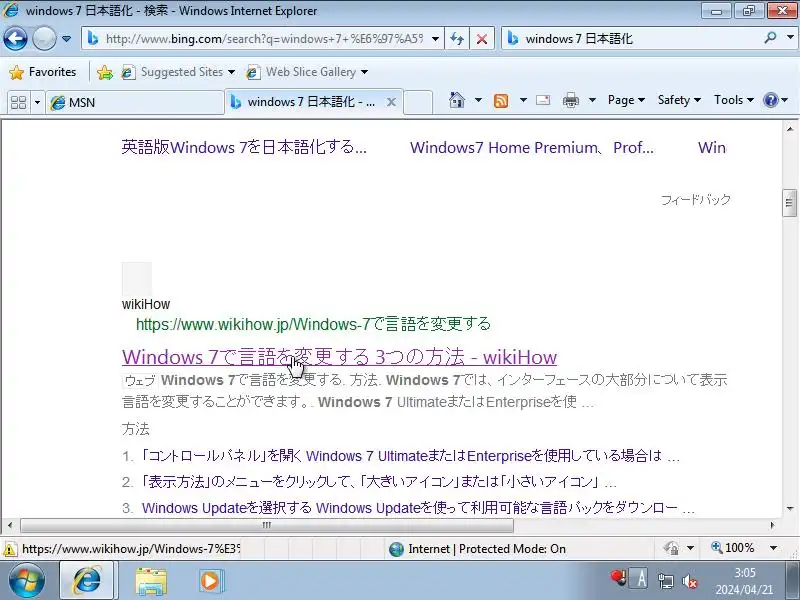
Task: Open the Favorites center button
Action: pyautogui.click(x=43, y=72)
